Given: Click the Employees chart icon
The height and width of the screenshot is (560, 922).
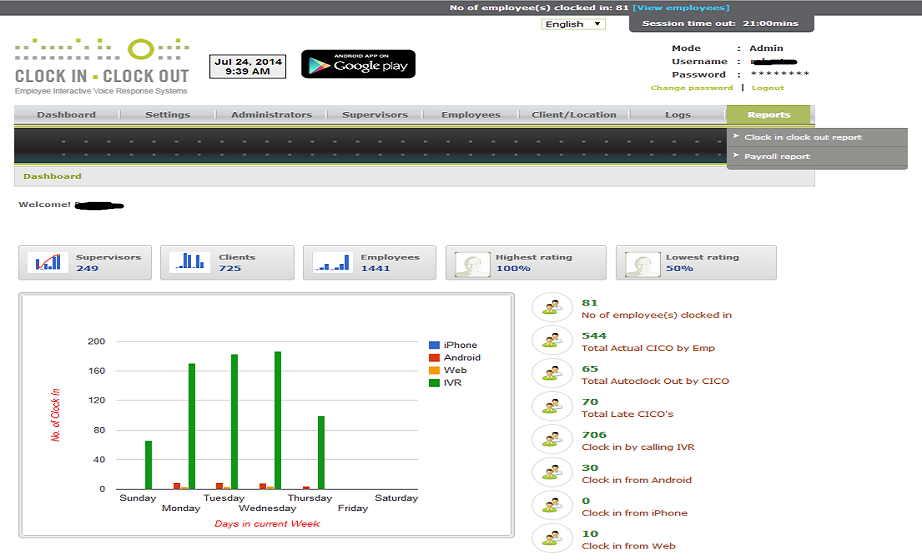Looking at the screenshot, I should point(332,263).
